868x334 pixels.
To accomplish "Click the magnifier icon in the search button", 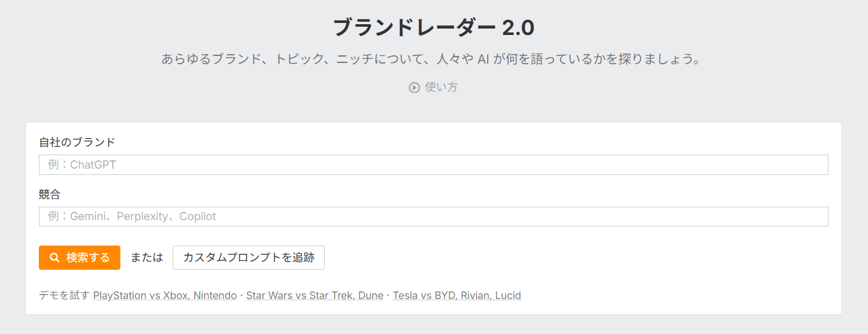I will 55,258.
